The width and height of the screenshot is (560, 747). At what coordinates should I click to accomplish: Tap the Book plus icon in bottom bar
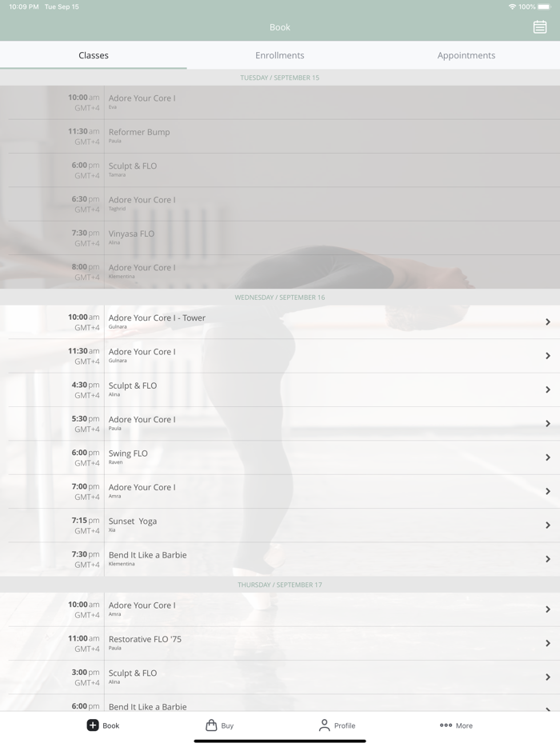[93, 725]
